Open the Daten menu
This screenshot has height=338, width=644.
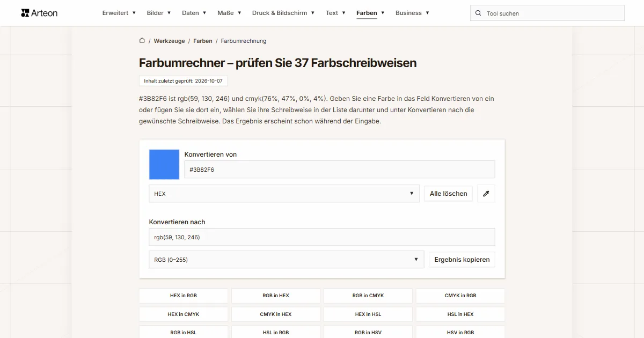194,13
